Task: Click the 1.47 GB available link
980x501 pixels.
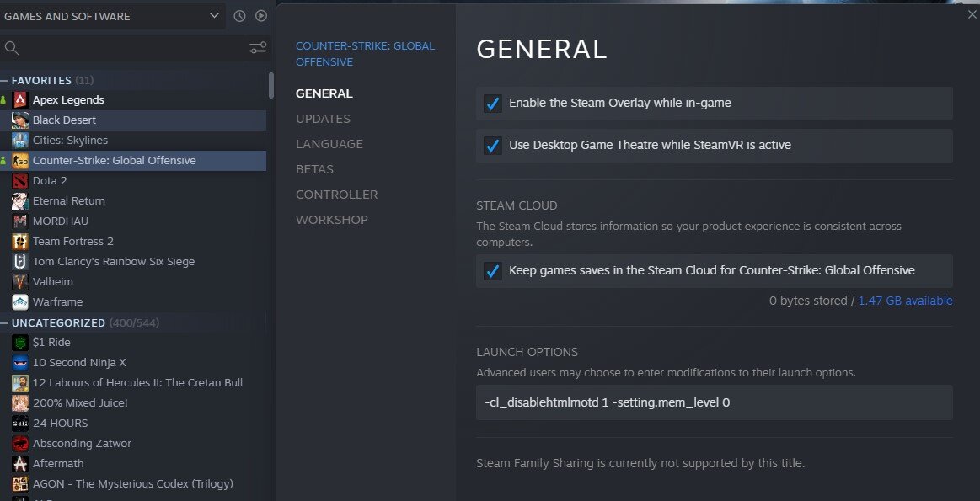Action: pyautogui.click(x=905, y=301)
